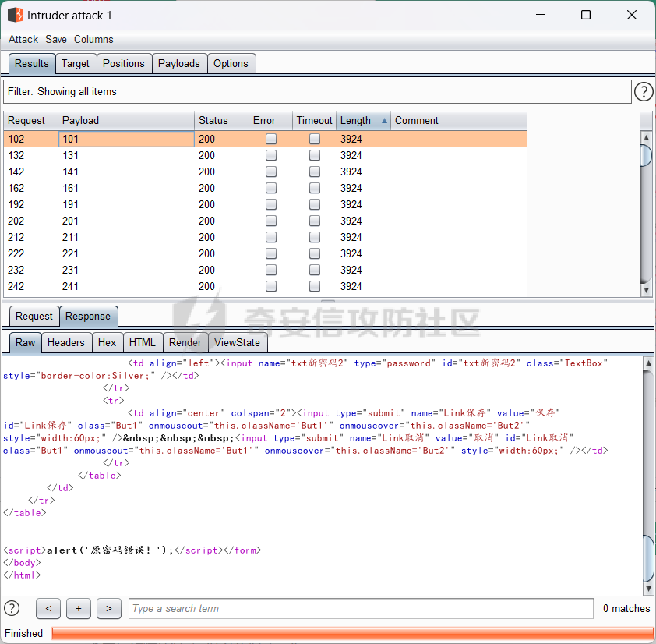This screenshot has width=656, height=644.
Task: Select the Headers response view tab
Action: tap(66, 342)
